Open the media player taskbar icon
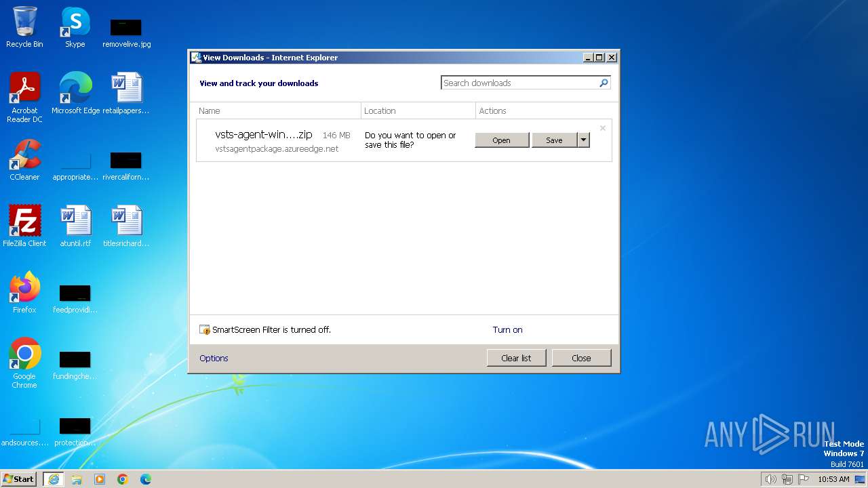The height and width of the screenshot is (488, 868). coord(100,479)
